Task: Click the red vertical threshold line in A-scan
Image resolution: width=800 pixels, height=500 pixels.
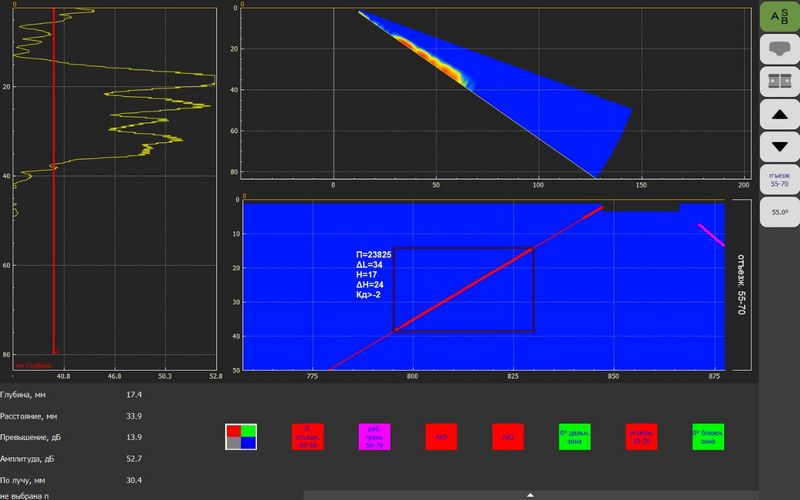Action: [x=54, y=200]
